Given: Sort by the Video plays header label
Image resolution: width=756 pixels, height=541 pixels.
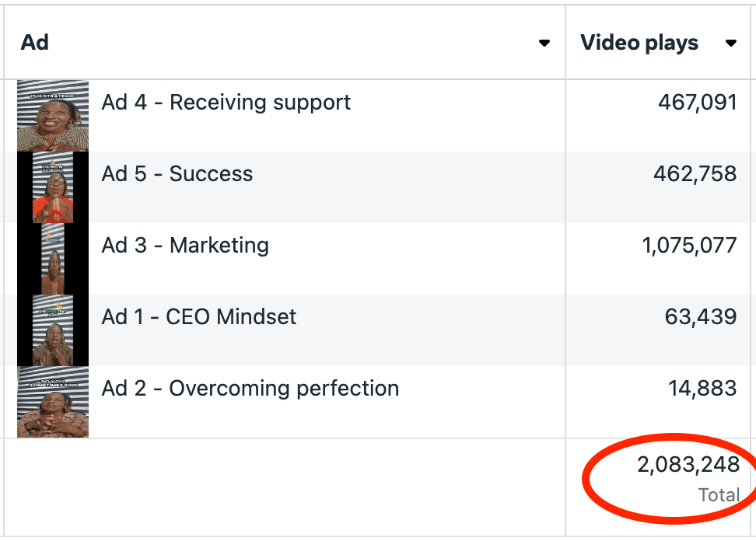Looking at the screenshot, I should tap(639, 43).
